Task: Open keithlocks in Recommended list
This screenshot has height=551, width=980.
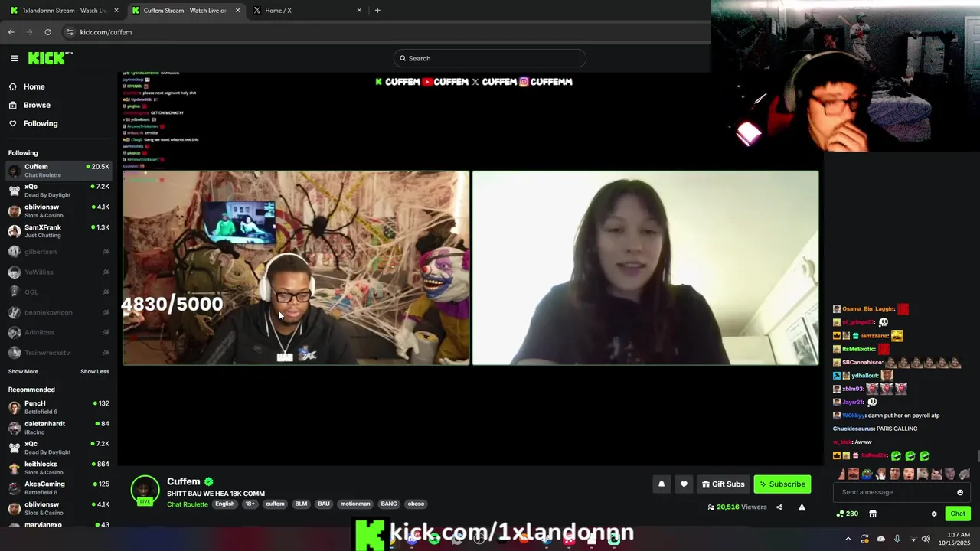Action: tap(59, 468)
